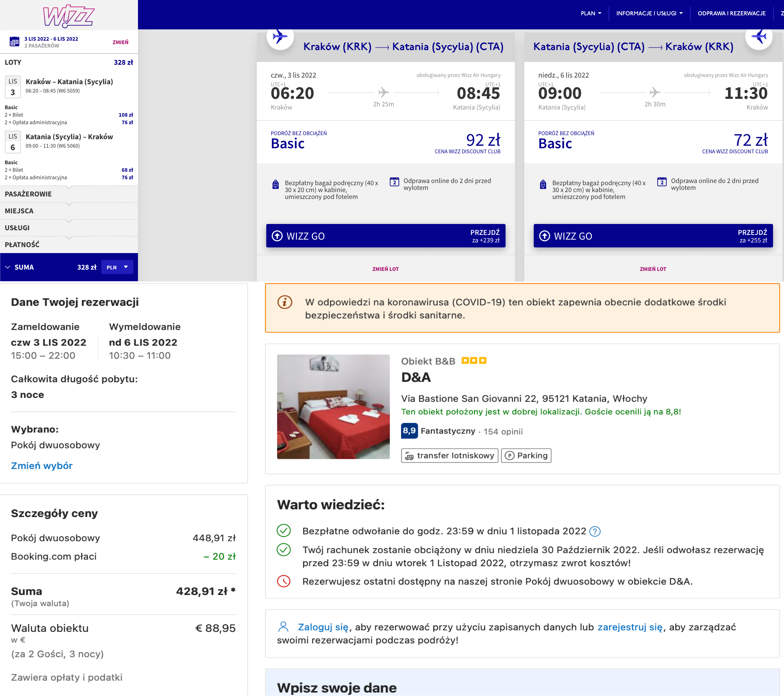Click the 92 zł outbound price
This screenshot has width=784, height=696.
(x=483, y=140)
